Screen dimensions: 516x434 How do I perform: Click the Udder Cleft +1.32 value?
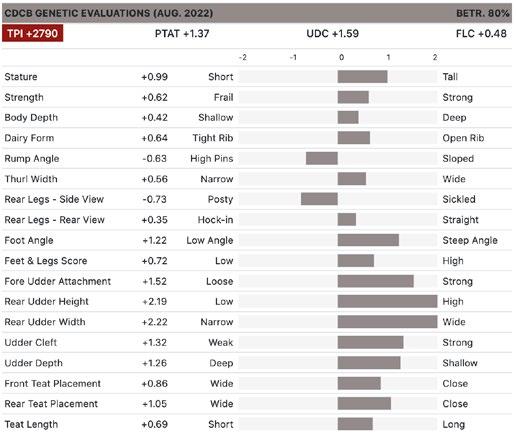point(154,342)
